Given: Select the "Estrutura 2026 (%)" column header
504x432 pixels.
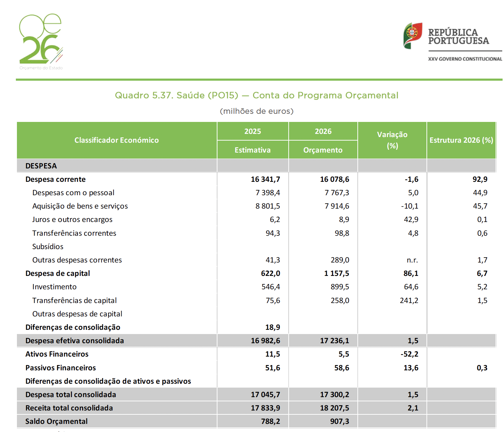Looking at the screenshot, I should point(461,140).
